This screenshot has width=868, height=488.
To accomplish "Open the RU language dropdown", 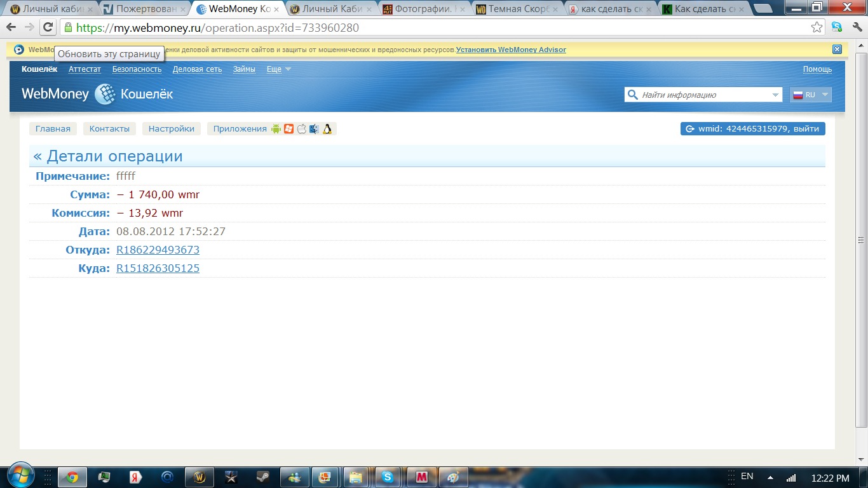I will [x=810, y=95].
